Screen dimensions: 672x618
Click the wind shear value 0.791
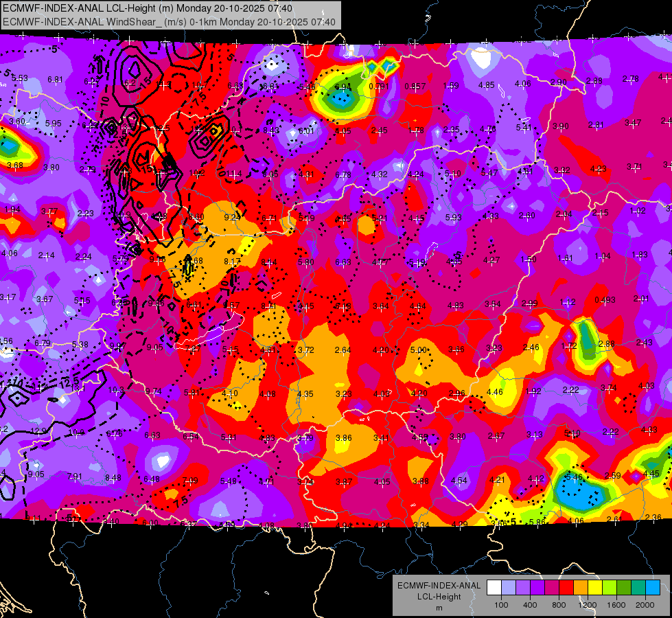point(379,87)
